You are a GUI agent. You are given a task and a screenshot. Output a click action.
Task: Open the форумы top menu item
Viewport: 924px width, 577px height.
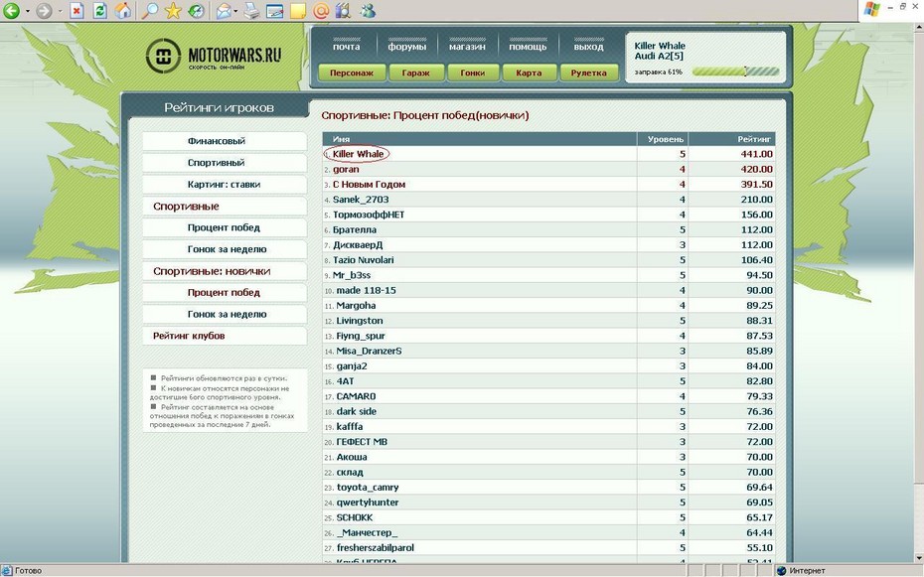(x=406, y=47)
